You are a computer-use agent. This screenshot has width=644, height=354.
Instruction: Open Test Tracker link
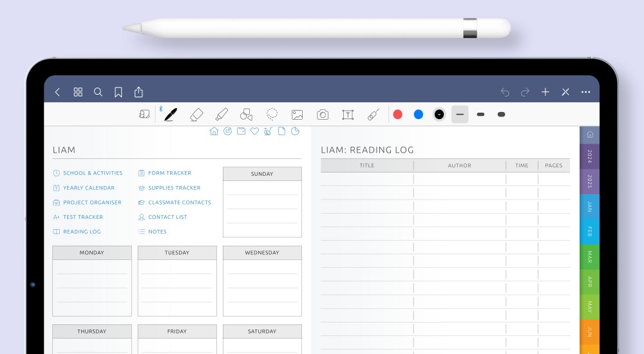tap(78, 217)
